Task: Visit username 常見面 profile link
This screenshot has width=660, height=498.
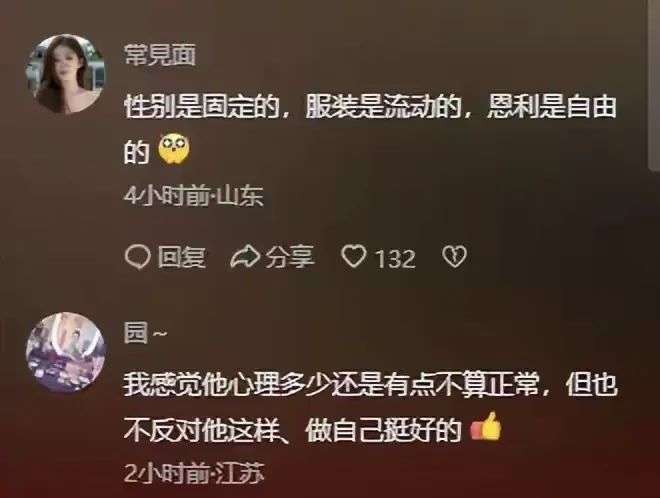Action: click(x=160, y=55)
